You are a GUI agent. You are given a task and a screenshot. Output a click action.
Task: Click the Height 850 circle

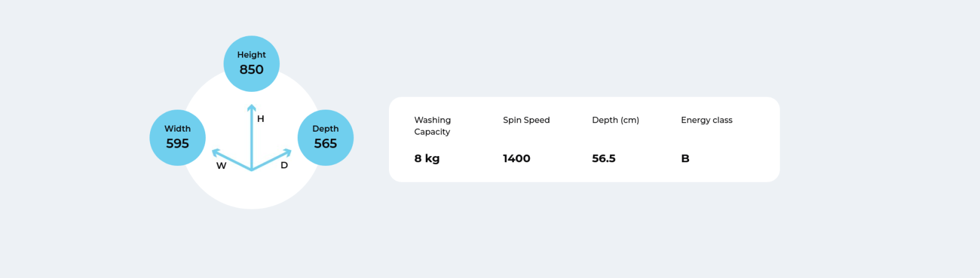(x=252, y=64)
